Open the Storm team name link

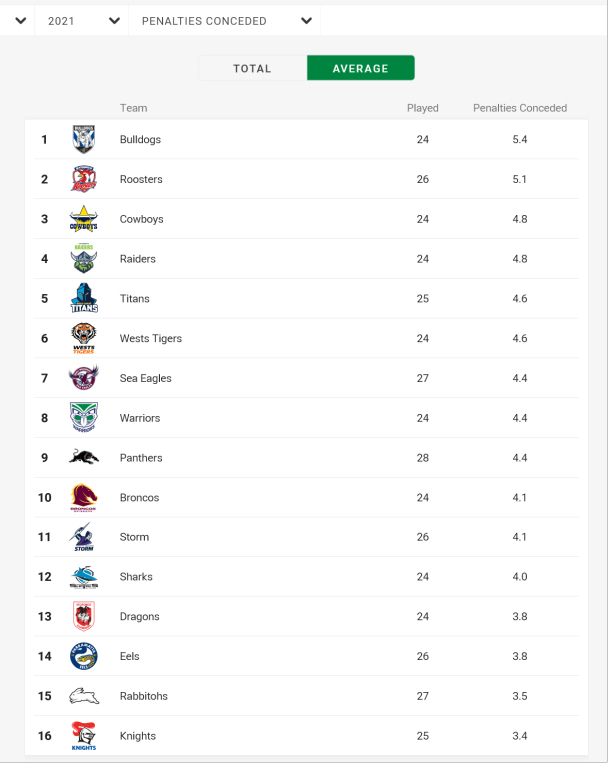(x=134, y=537)
